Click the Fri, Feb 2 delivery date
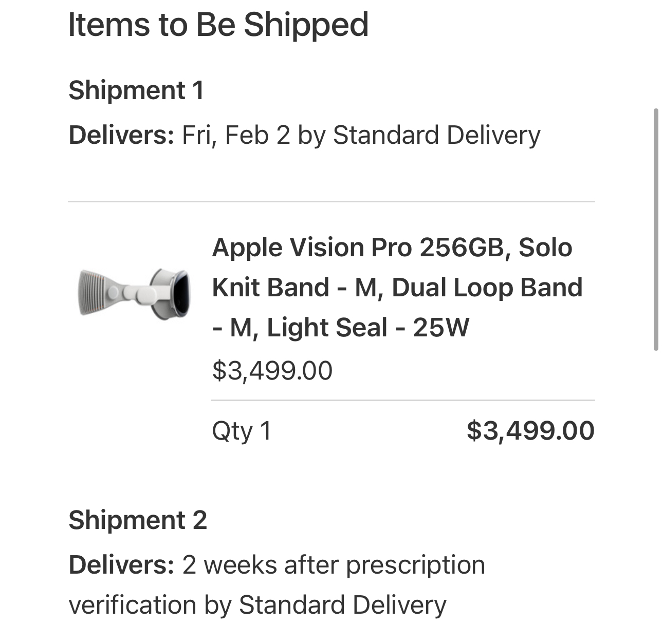This screenshot has width=663, height=644. pos(236,135)
